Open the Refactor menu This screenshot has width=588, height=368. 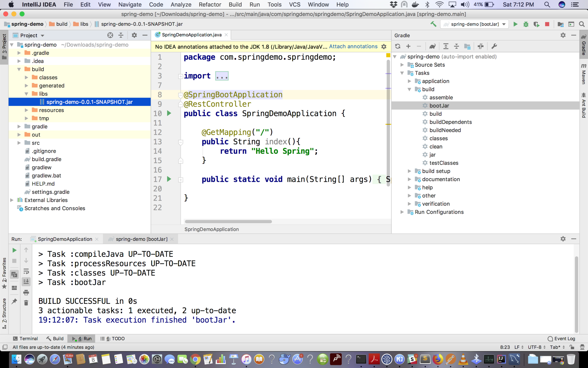click(210, 5)
